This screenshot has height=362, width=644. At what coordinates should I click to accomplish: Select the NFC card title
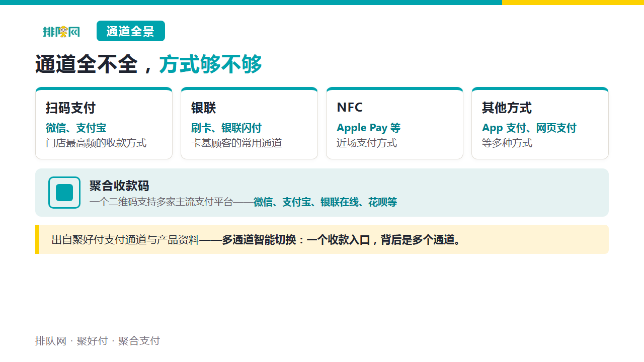pos(350,108)
